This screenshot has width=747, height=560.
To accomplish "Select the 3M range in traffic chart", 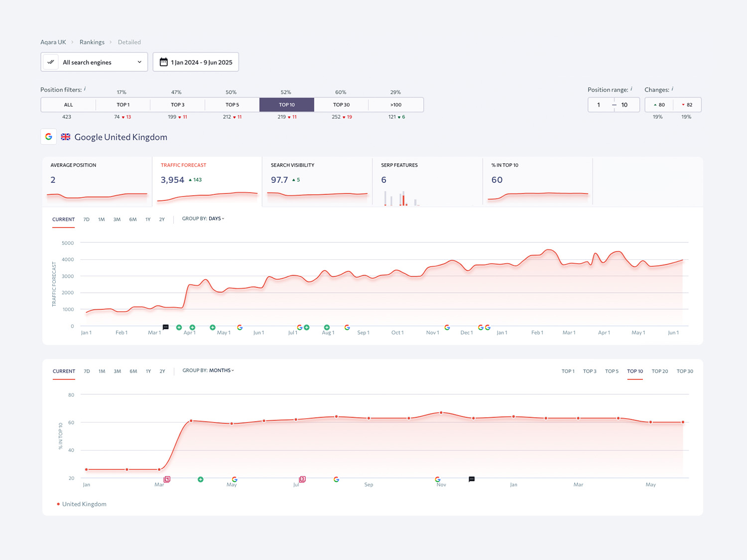I will point(117,220).
